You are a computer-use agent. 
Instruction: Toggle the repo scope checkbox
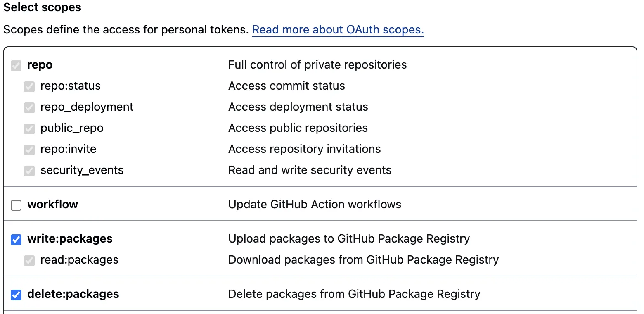click(16, 65)
